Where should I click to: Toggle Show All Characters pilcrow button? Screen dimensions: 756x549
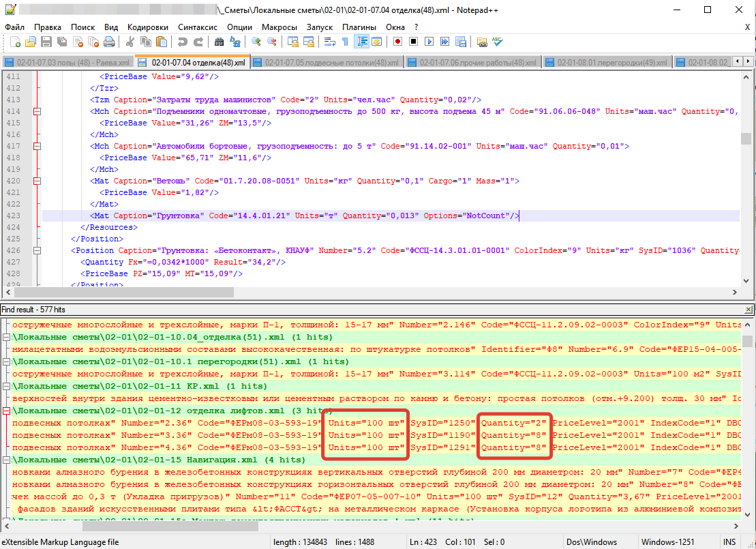[x=345, y=42]
